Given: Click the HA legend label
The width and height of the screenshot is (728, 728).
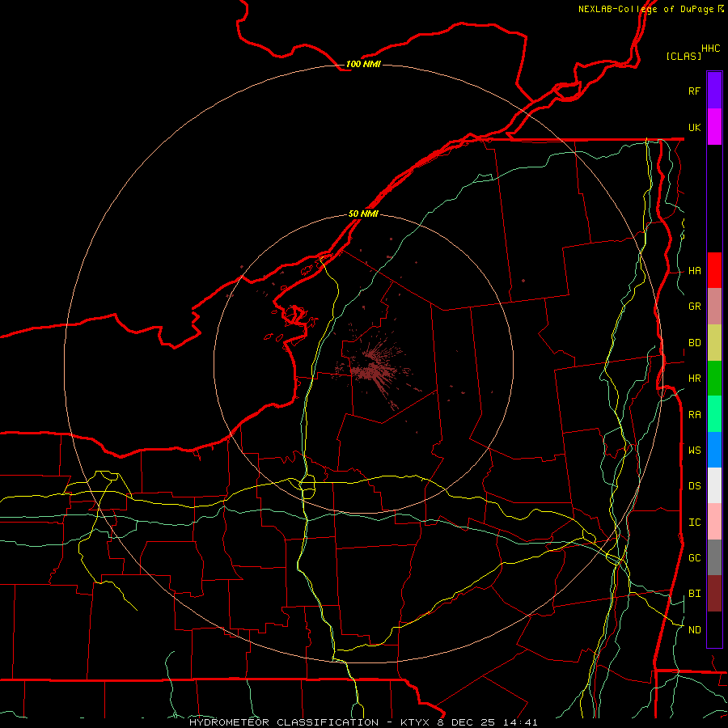Looking at the screenshot, I should coord(694,271).
